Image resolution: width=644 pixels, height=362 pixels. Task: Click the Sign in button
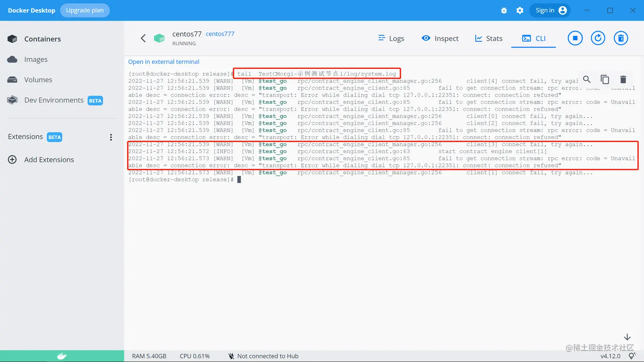coord(551,10)
